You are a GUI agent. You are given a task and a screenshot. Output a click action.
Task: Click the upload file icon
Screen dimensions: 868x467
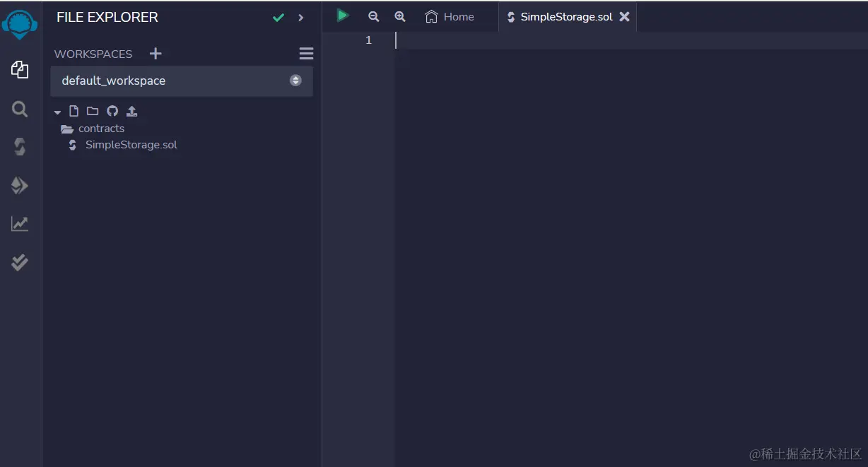coord(131,111)
